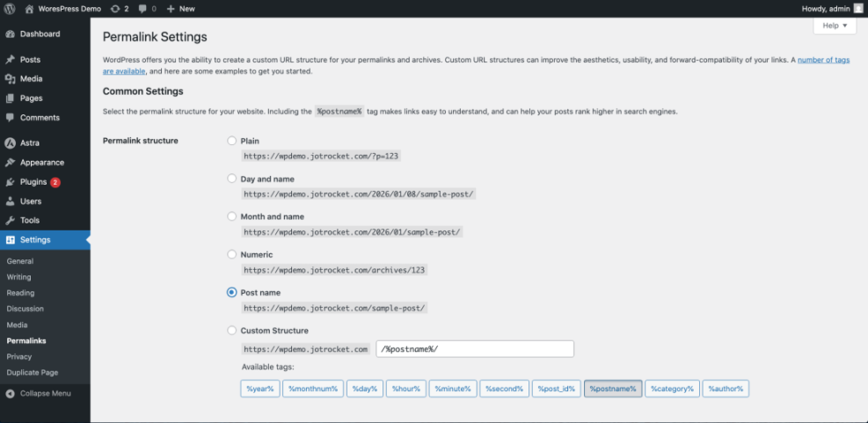The width and height of the screenshot is (868, 423).
Task: Select the Post name radio button
Action: click(232, 292)
